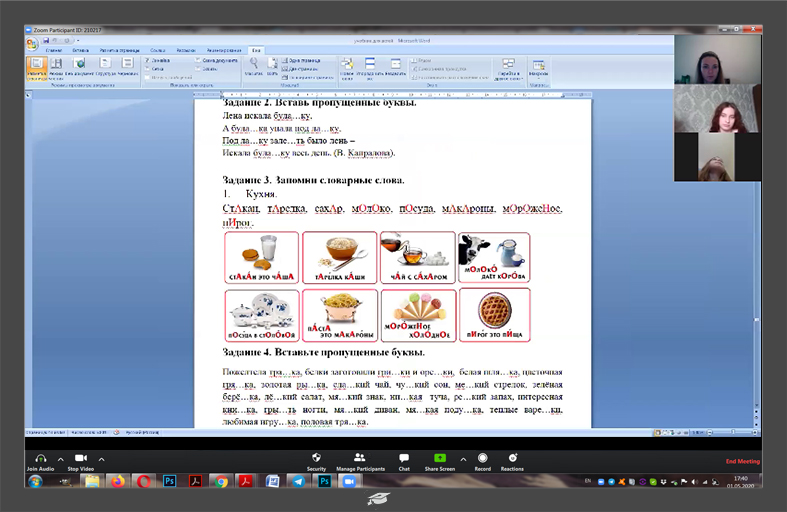Click the пирог это пища picture card
Image resolution: width=787 pixels, height=512 pixels.
tap(494, 315)
